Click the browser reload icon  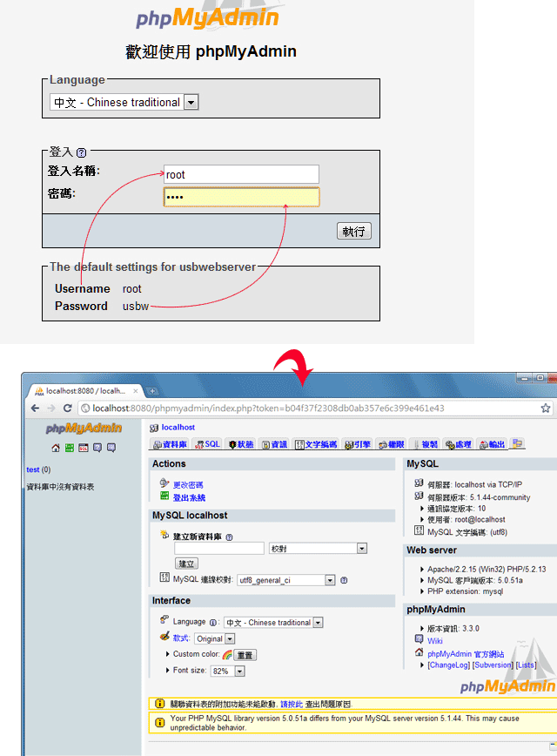point(68,408)
